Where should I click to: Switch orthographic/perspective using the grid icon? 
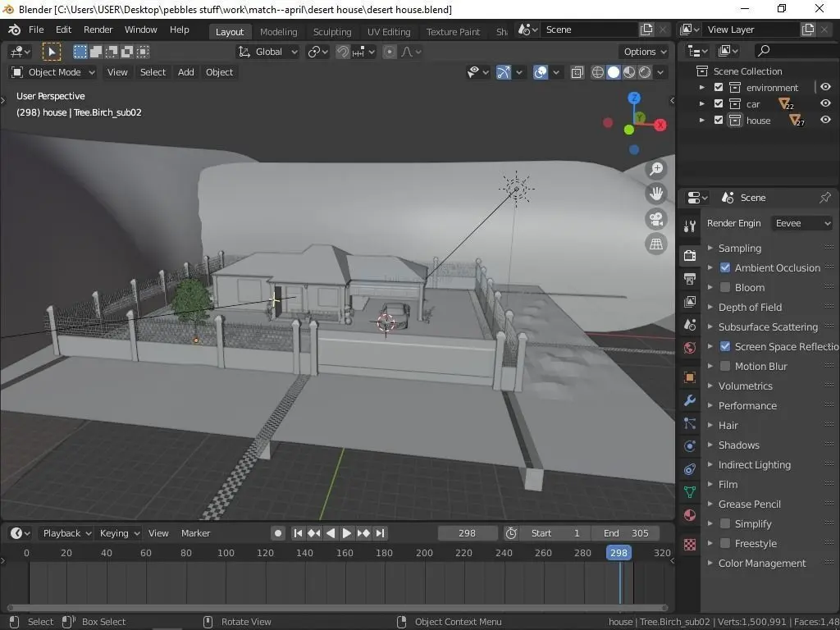(x=656, y=244)
